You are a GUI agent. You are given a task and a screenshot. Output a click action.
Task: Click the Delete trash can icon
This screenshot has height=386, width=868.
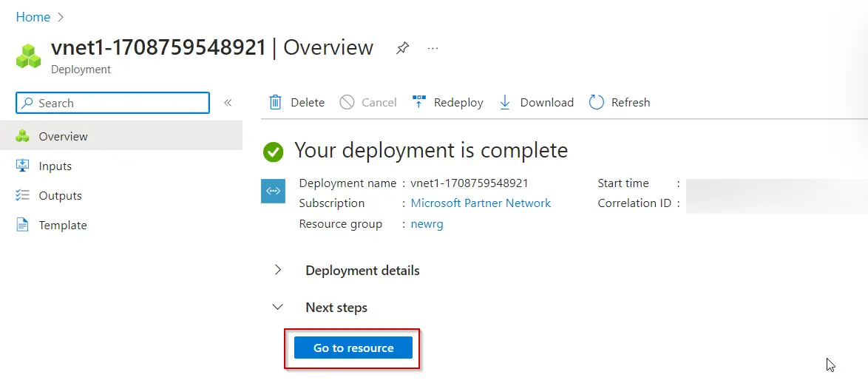click(275, 102)
